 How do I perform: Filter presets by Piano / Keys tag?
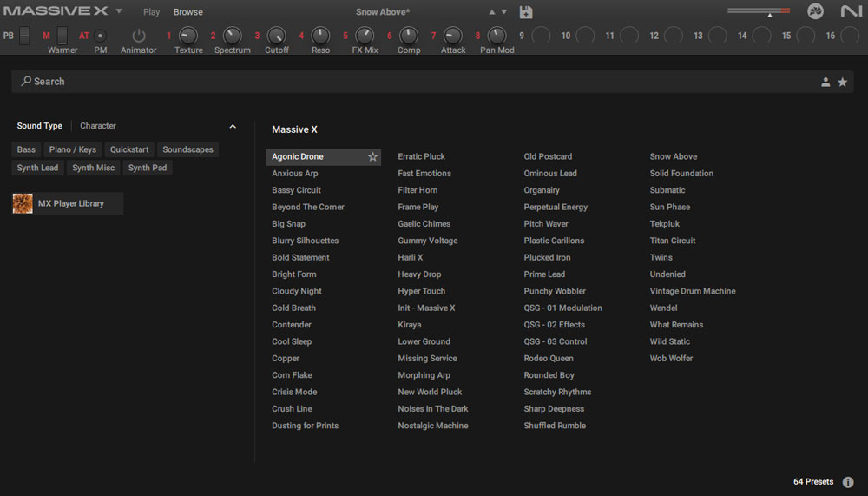click(x=73, y=149)
